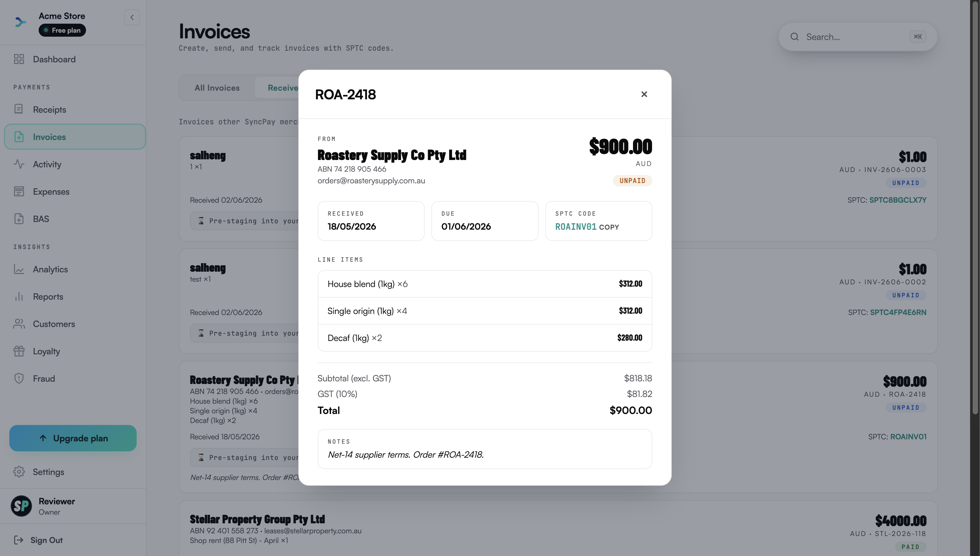Click the BAS file icon

19,219
